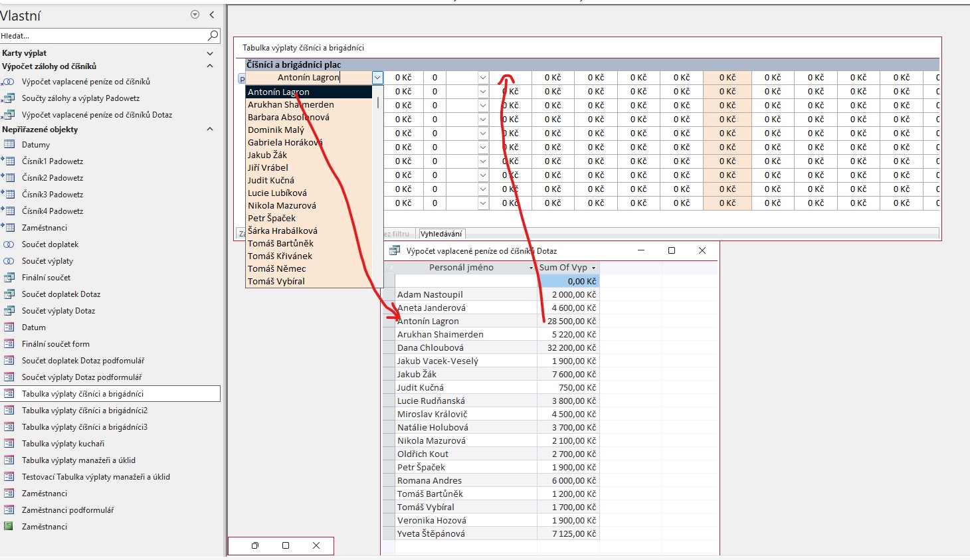The height and width of the screenshot is (560, 970).
Task: Click the Datumy table icon
Action: coord(9,145)
